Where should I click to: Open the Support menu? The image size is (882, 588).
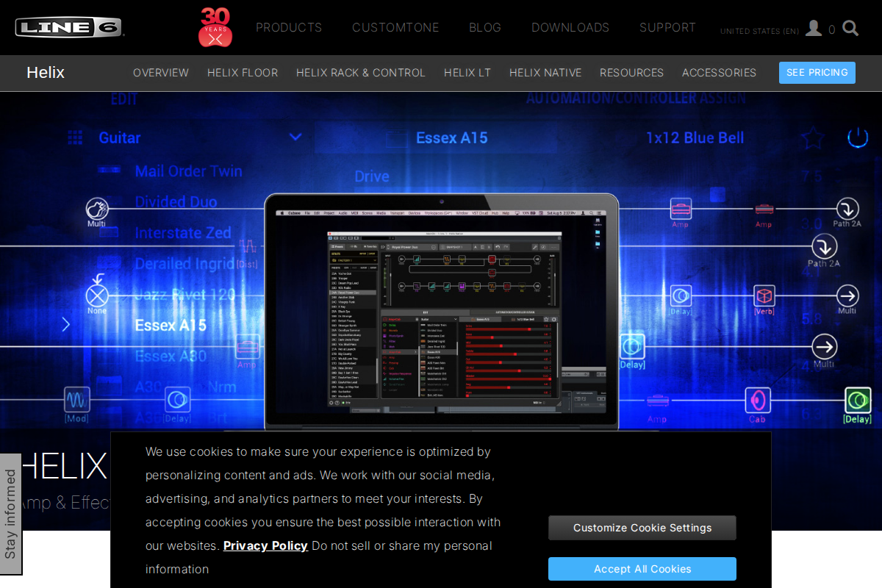tap(667, 27)
